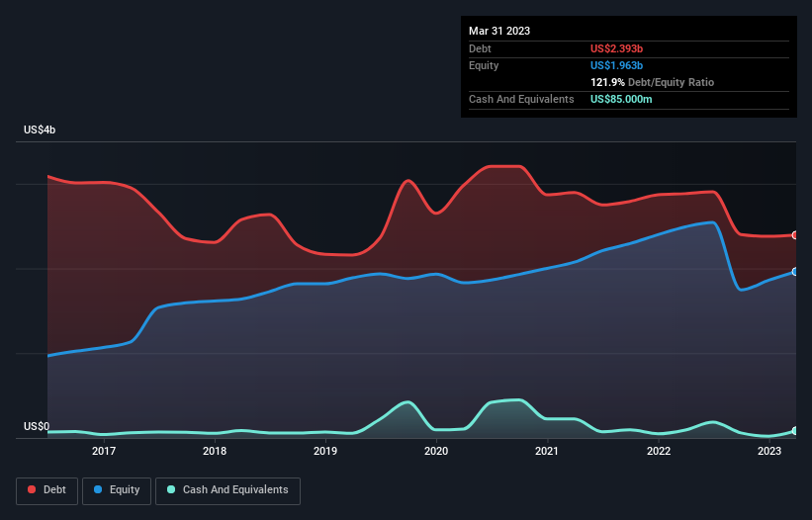Click the 2022 x-axis label

659,451
